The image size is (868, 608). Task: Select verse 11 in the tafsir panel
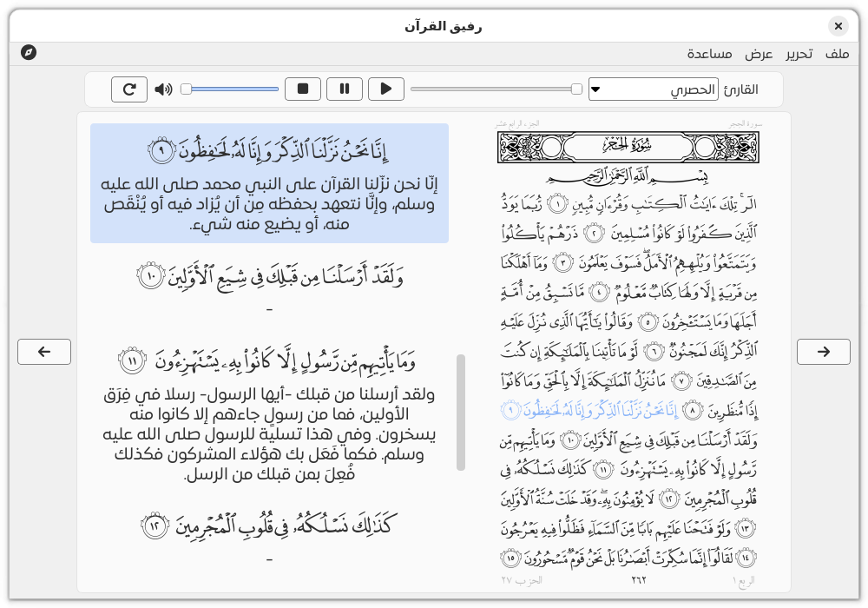pos(266,361)
